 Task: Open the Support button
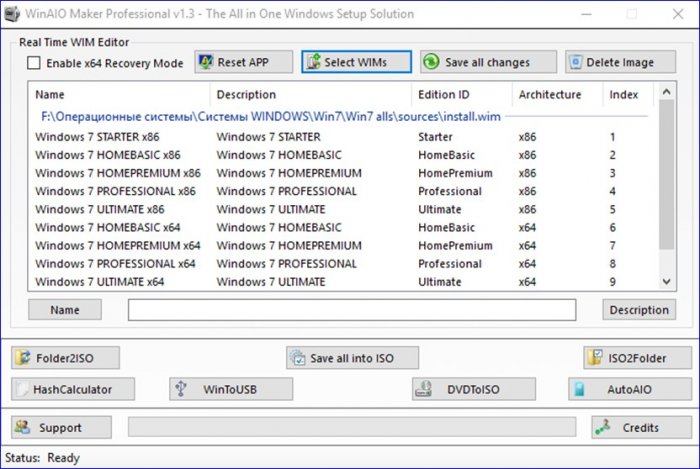(62, 427)
